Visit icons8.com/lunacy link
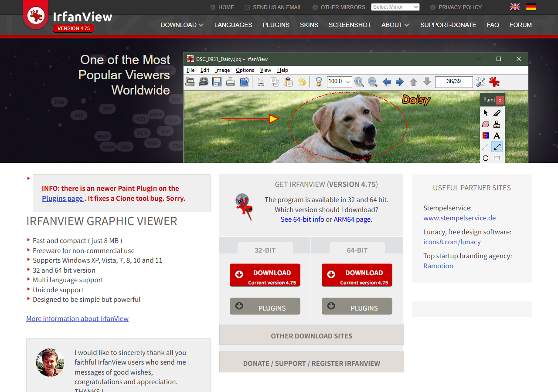 pos(452,242)
